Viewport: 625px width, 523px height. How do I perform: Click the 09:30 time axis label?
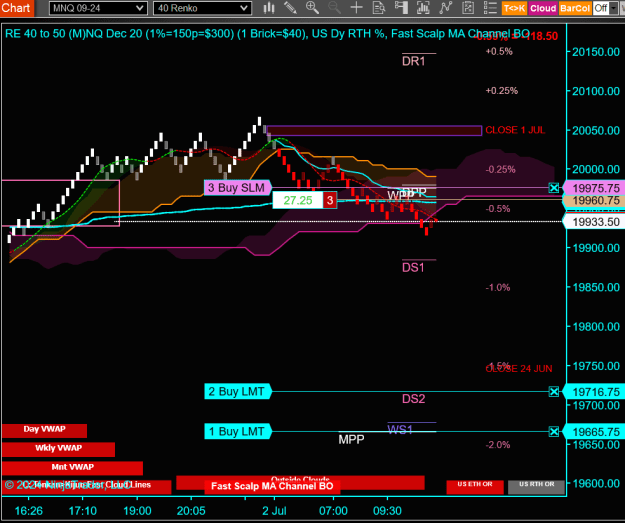click(387, 511)
